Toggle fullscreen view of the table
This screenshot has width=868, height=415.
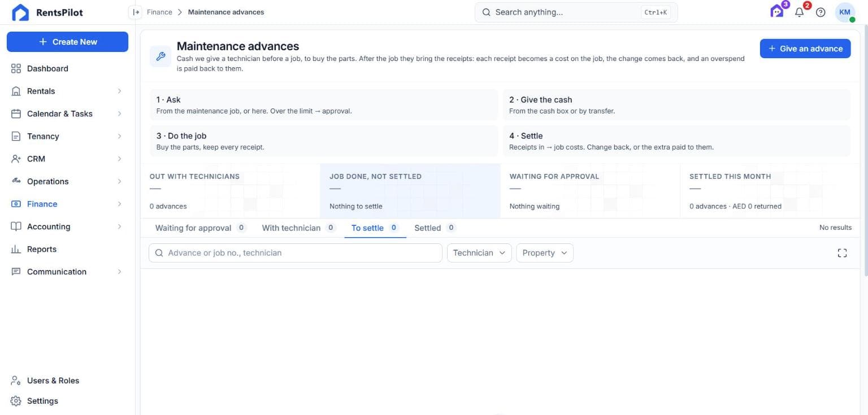tap(842, 253)
